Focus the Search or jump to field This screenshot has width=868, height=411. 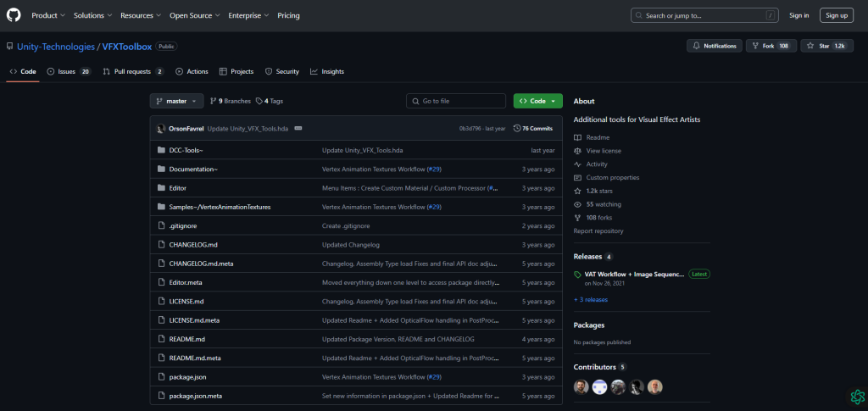tap(704, 15)
